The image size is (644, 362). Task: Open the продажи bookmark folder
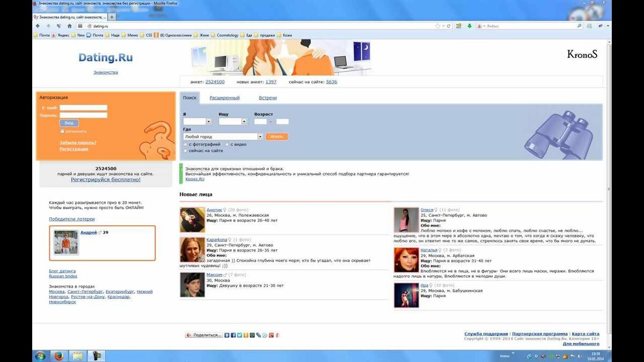coord(264,35)
